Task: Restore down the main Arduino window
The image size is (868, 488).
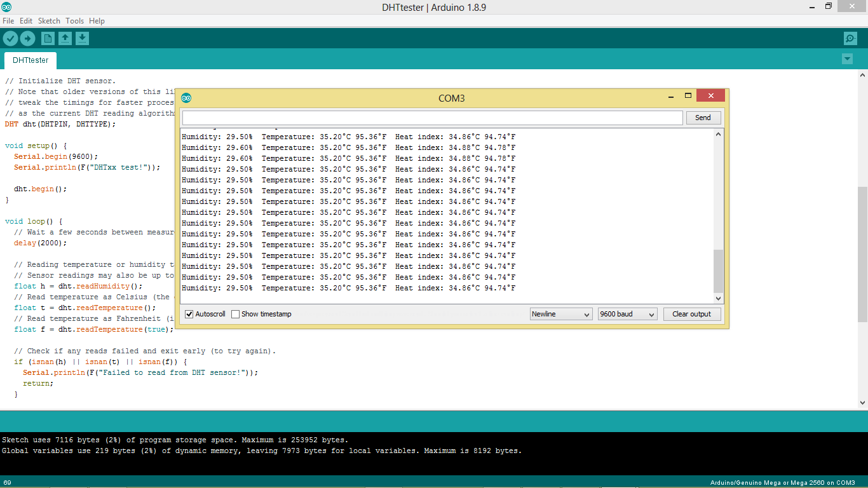Action: tap(829, 6)
